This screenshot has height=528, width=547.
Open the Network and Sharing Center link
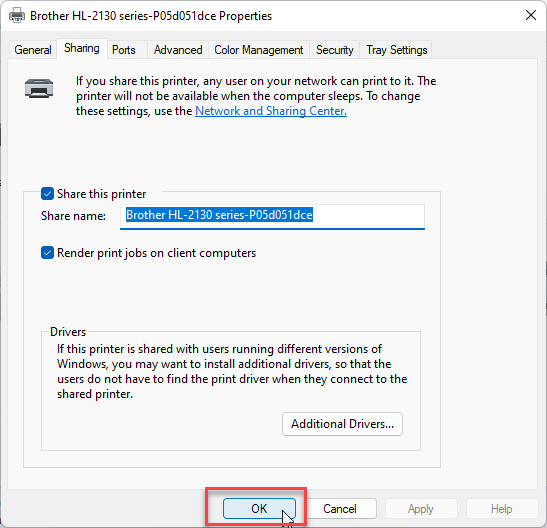point(271,111)
